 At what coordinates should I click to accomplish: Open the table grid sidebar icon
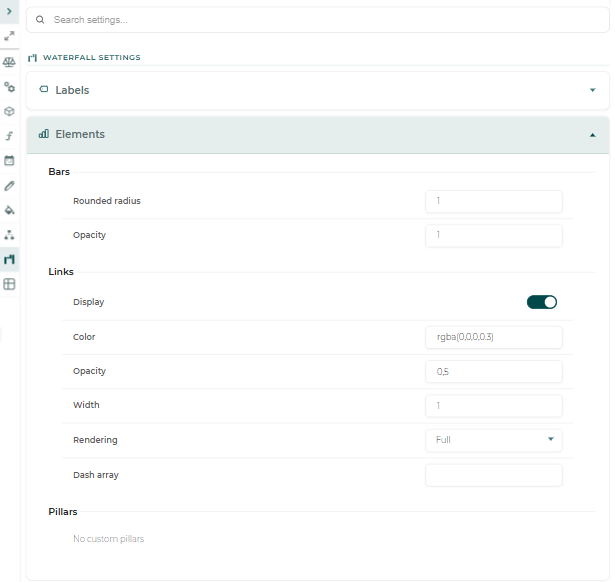pos(9,284)
